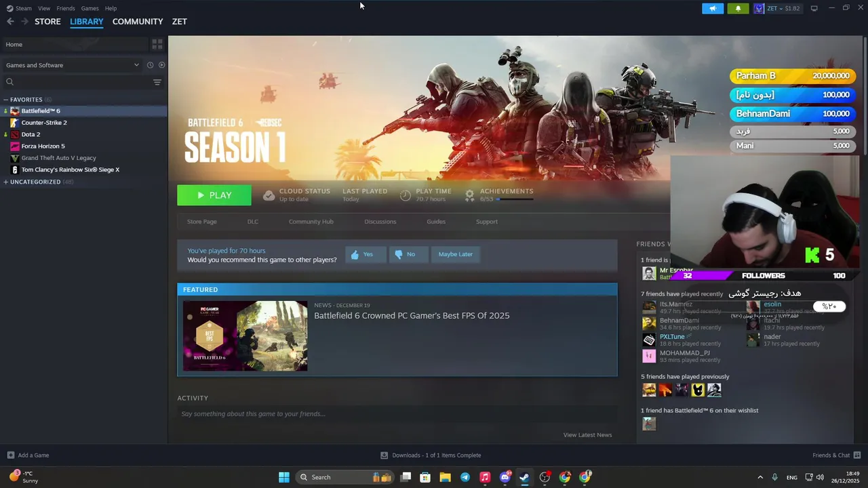Open wishlist friend avatar

point(649,424)
